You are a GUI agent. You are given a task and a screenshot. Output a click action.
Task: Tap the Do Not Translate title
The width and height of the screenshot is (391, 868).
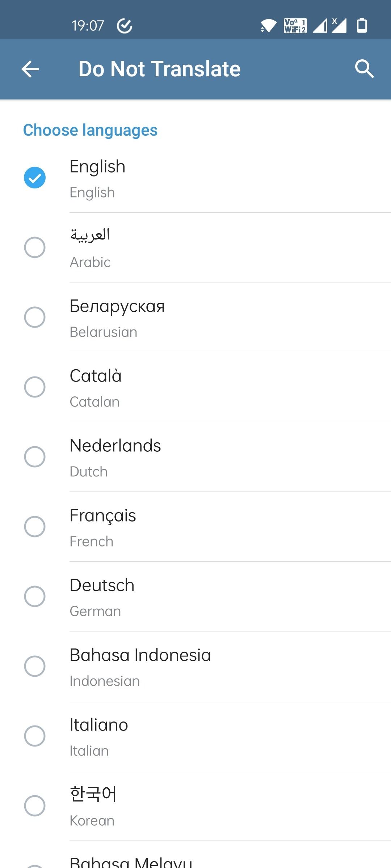[x=159, y=69]
